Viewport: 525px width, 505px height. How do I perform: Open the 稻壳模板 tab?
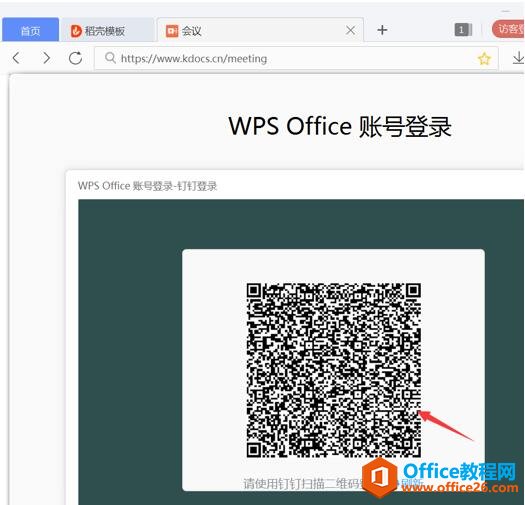coord(107,30)
